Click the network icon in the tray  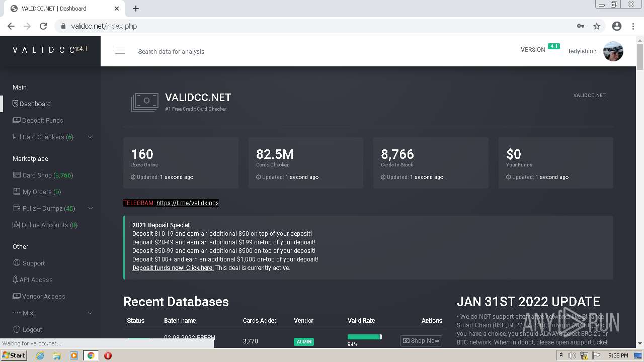coord(584,355)
